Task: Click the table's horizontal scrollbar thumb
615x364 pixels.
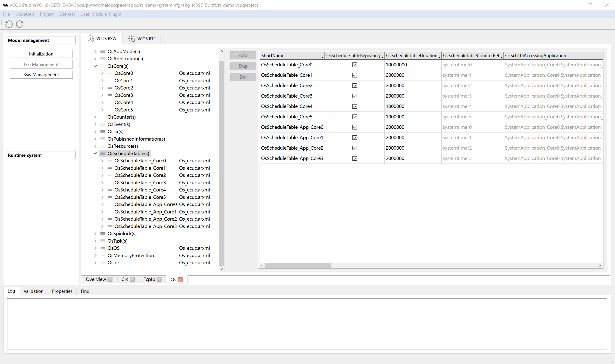Action: (298, 266)
